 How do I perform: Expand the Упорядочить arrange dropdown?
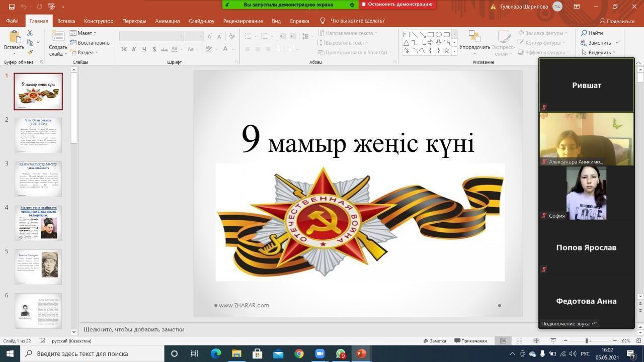pos(474,47)
